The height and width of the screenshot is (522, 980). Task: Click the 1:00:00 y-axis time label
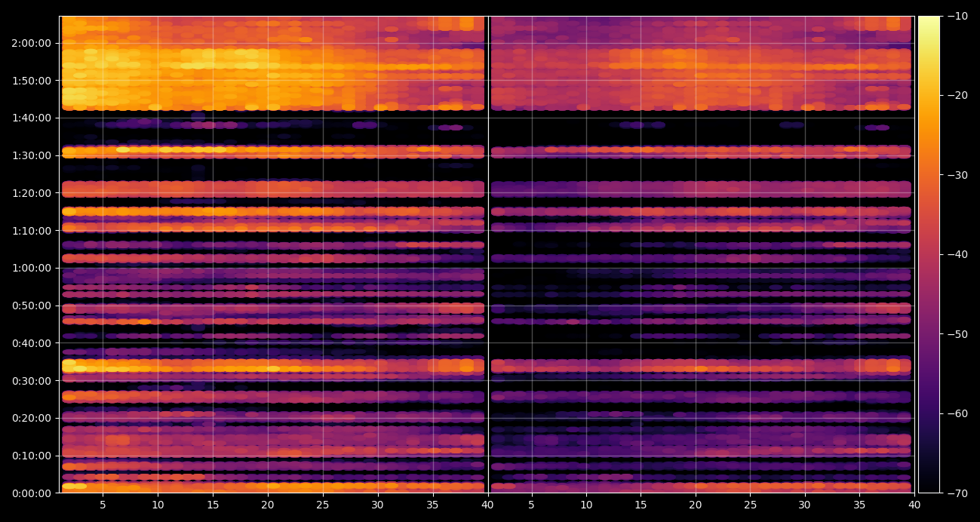point(31,268)
